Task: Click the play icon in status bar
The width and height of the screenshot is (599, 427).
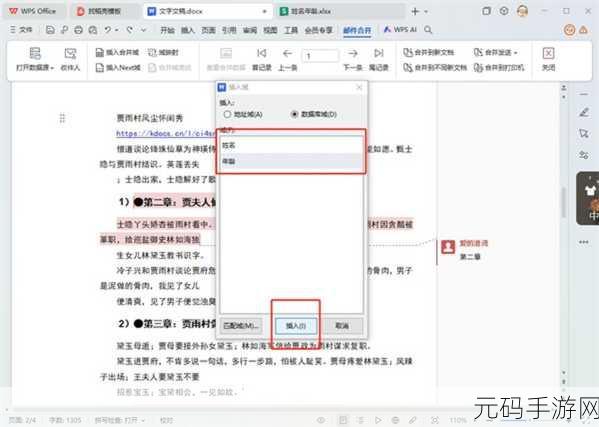Action: click(378, 420)
